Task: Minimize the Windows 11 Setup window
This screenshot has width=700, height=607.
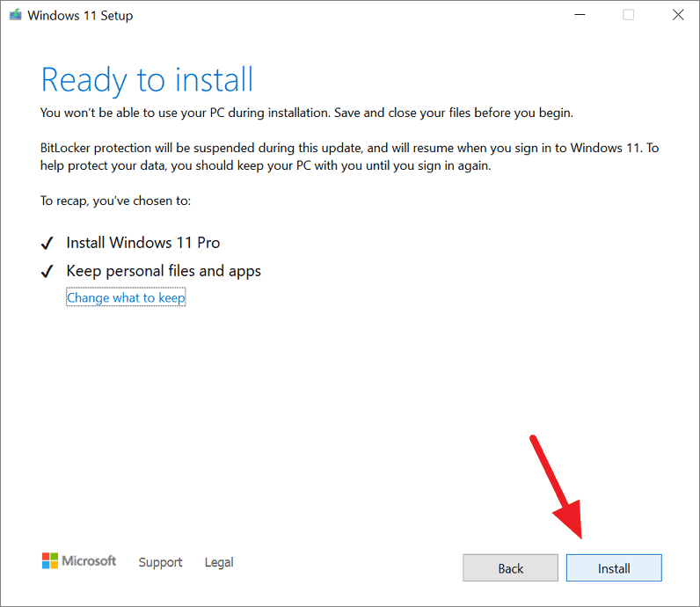Action: pyautogui.click(x=580, y=15)
